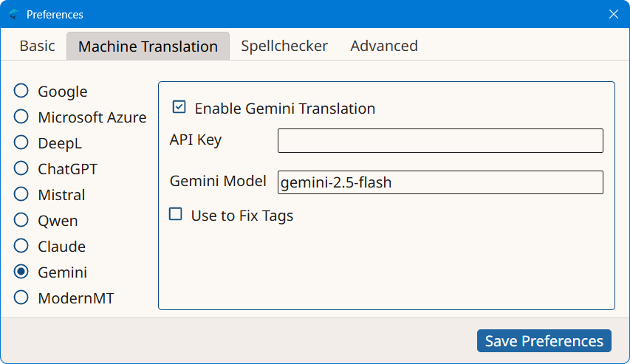630x364 pixels.
Task: Pick the ChatGPT radio button
Action: pyautogui.click(x=22, y=168)
